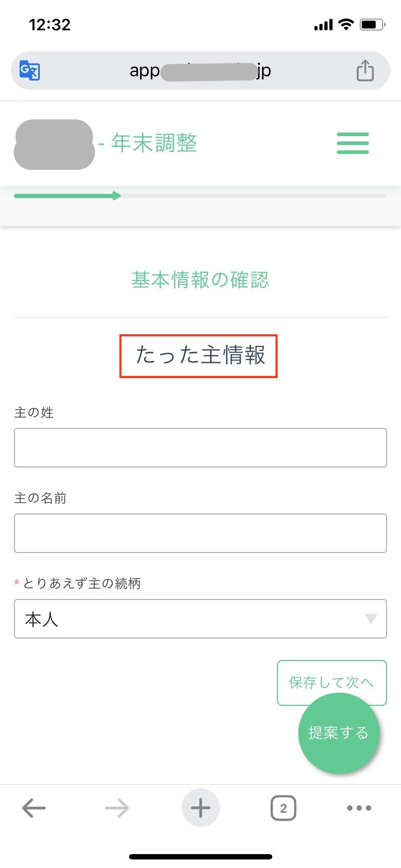Click the 主の姓 input field
Screen dimensions: 401x868
(200, 448)
